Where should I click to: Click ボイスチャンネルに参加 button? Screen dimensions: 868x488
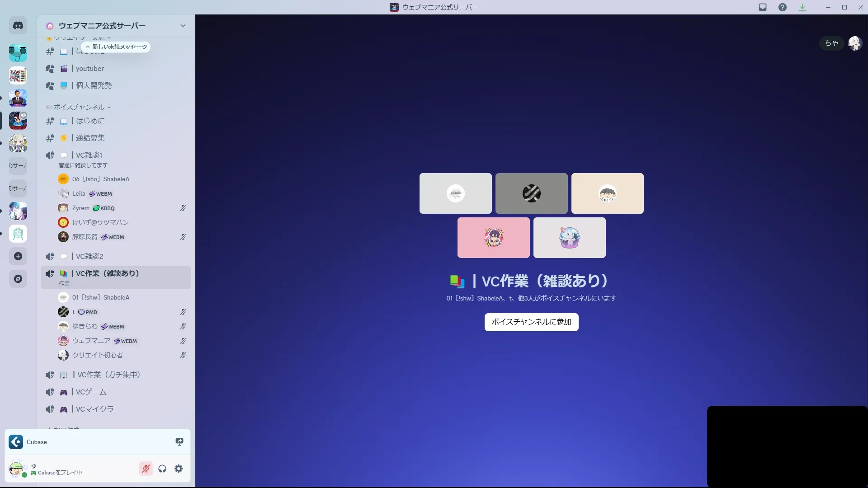(531, 322)
